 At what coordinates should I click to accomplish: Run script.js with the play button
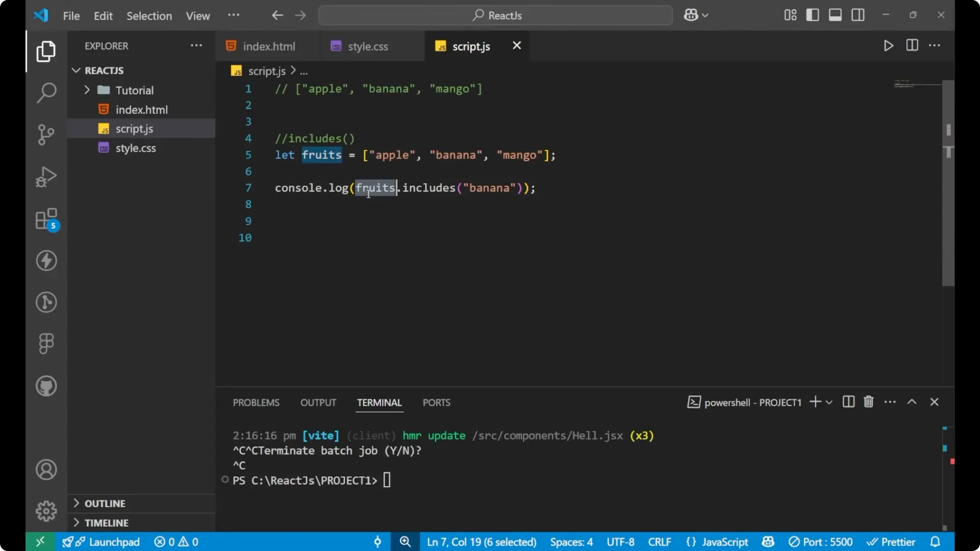(888, 45)
